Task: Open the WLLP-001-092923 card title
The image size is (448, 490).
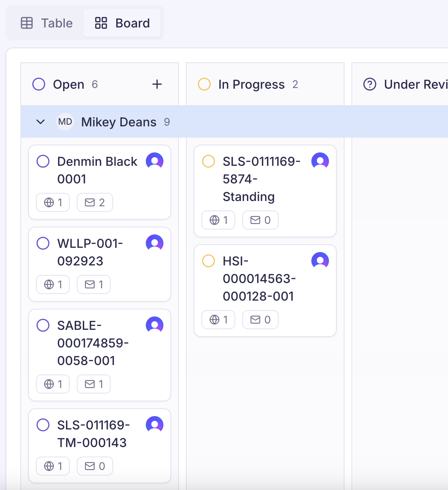Action: point(90,252)
